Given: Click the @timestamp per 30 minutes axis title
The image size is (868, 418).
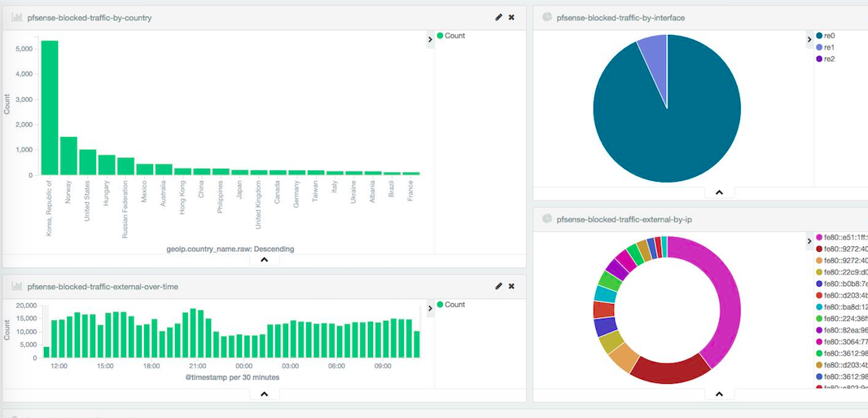Looking at the screenshot, I should (232, 377).
